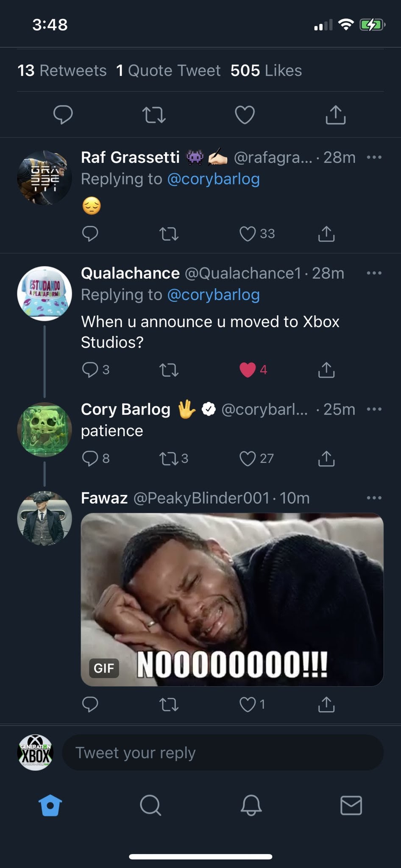This screenshot has width=401, height=868.
Task: Reply to Qualachance's Xbox Studios tweet
Action: click(90, 370)
